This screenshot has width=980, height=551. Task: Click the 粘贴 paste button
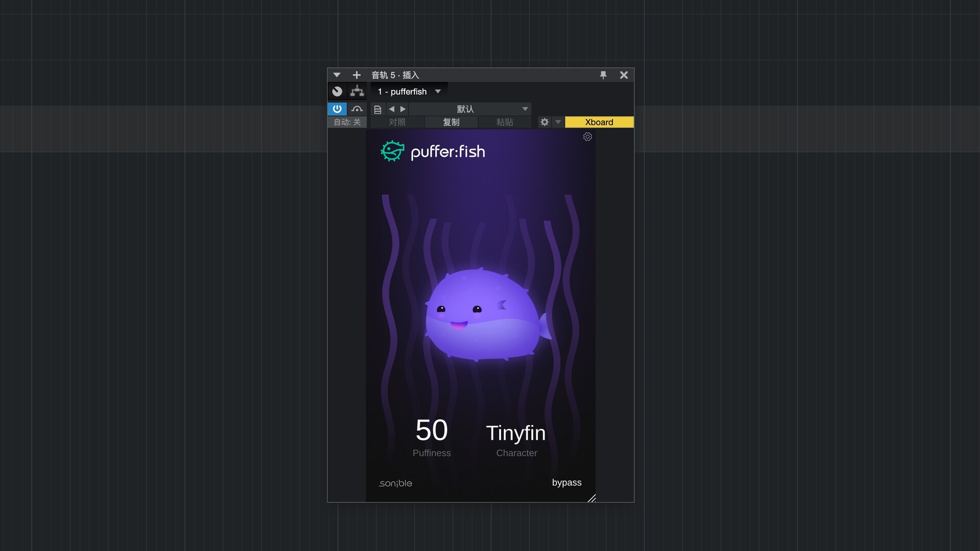click(504, 122)
